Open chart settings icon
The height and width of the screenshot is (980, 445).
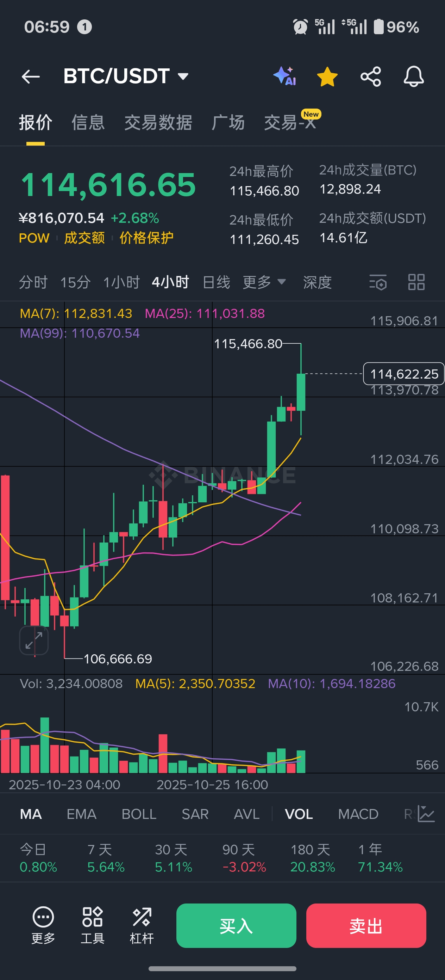pyautogui.click(x=378, y=282)
